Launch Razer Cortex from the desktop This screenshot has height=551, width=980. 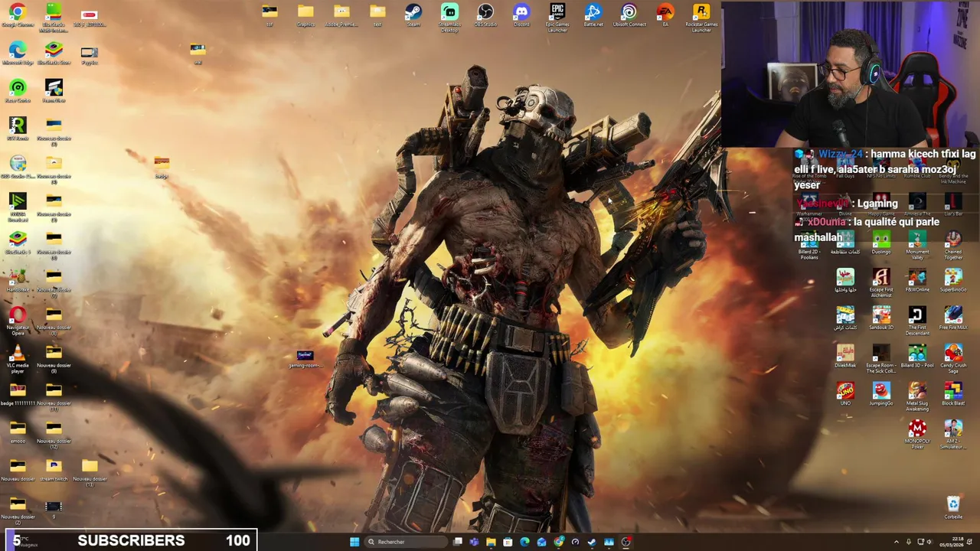18,91
